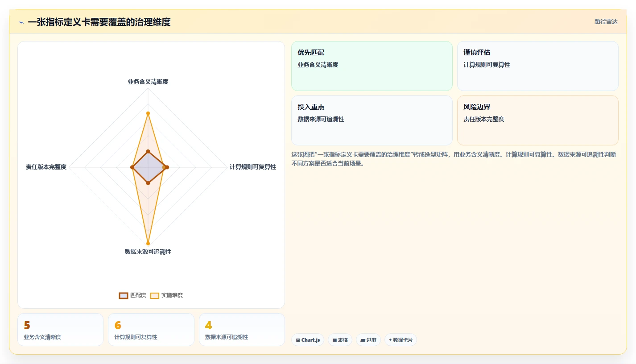This screenshot has height=364, width=636.
Task: Open the 投入重点 card
Action: 372,120
